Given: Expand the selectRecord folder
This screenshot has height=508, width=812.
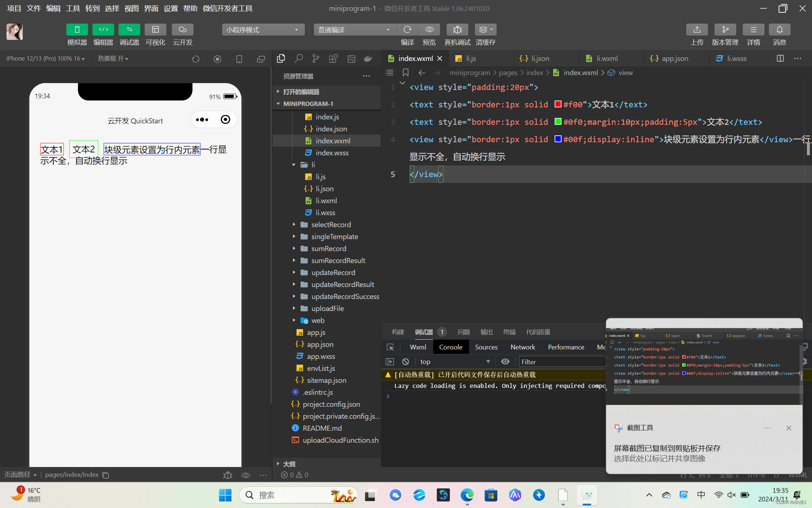Looking at the screenshot, I should point(331,225).
